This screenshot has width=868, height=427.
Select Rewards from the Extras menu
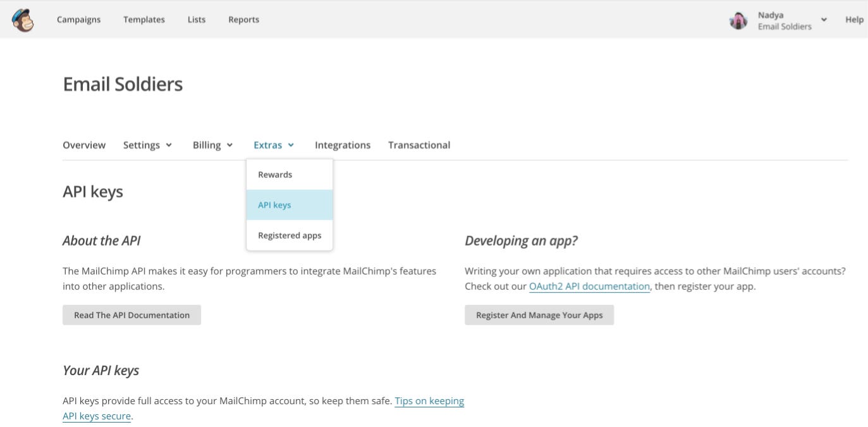(275, 175)
